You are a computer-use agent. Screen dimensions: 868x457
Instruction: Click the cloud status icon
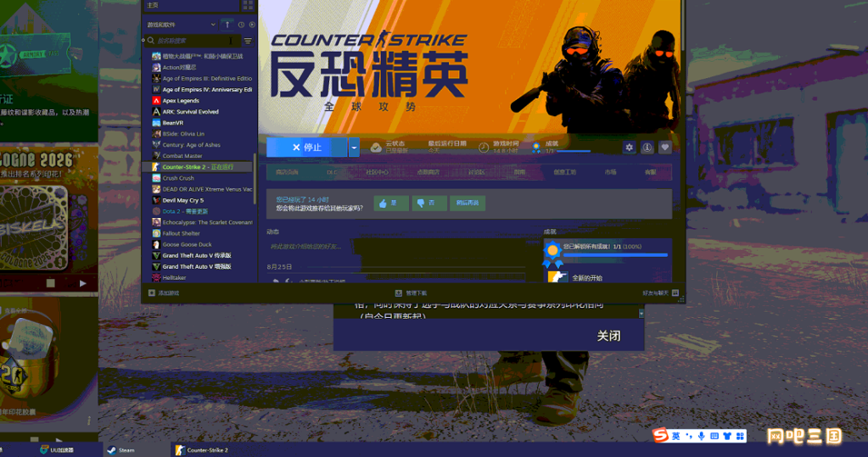click(376, 148)
